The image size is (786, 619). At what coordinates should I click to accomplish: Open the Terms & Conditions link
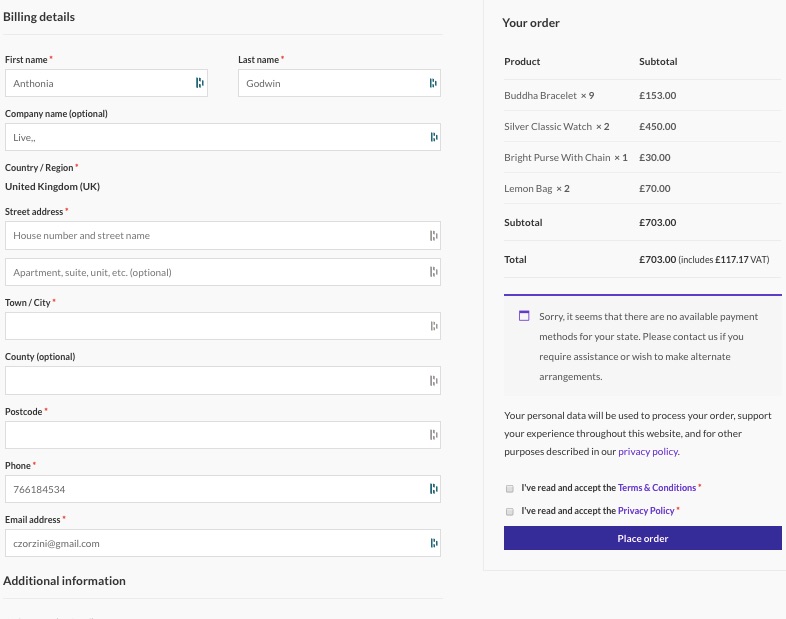coord(656,488)
